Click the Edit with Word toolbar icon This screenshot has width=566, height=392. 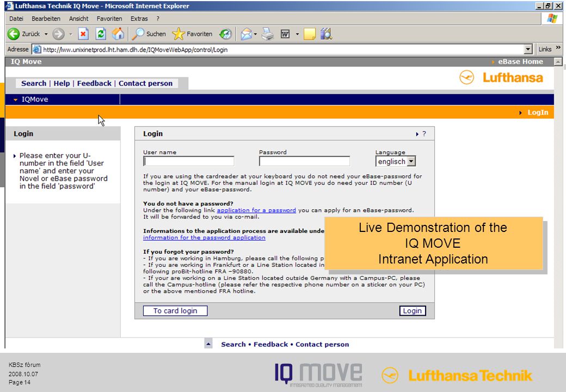pos(285,34)
